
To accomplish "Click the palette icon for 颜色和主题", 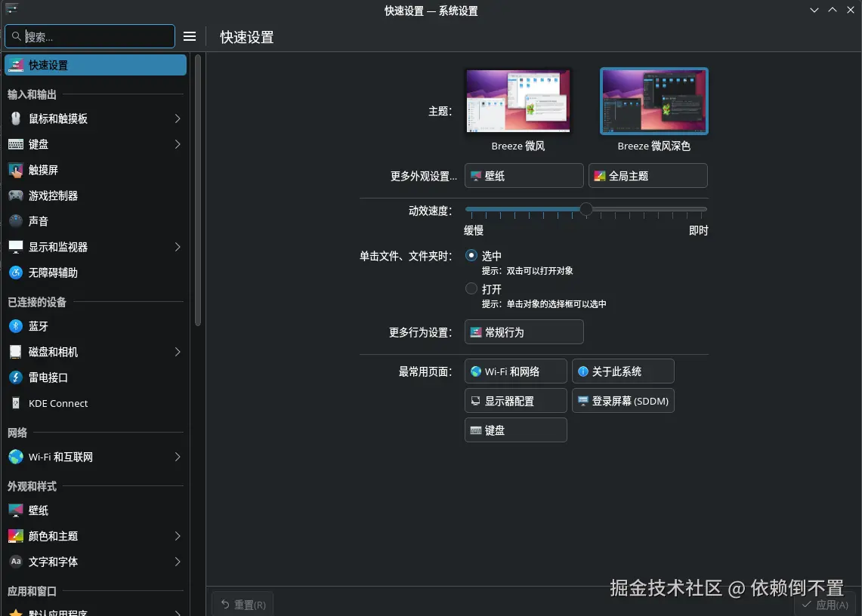I will click(16, 536).
